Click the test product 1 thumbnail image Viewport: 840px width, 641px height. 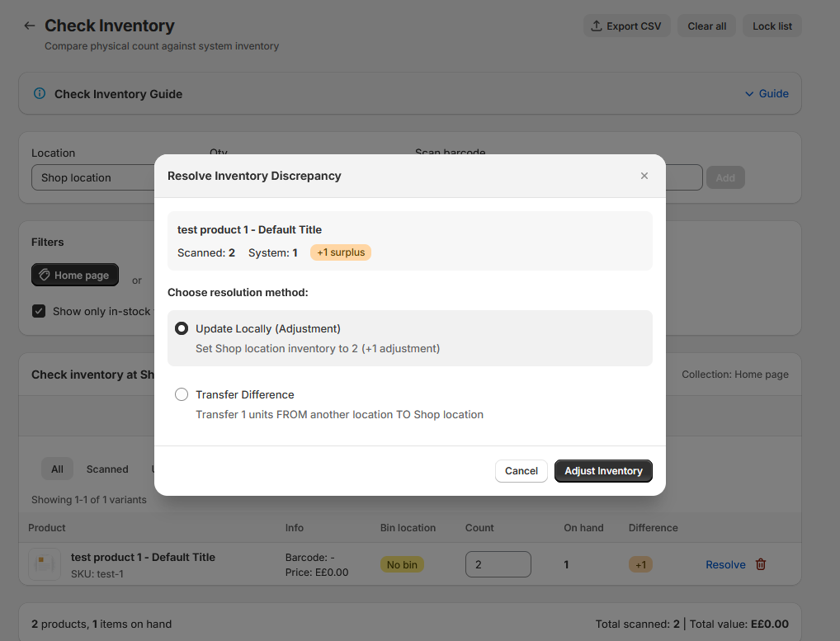(x=45, y=564)
